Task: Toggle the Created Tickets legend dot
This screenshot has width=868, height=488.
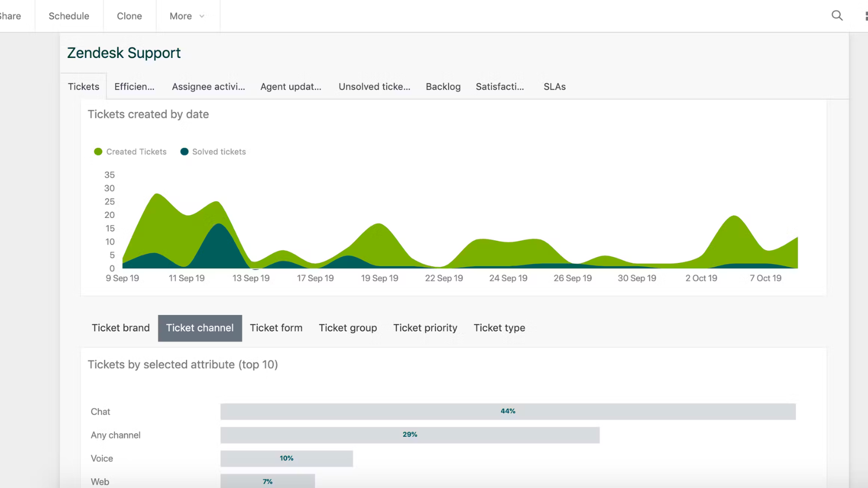Action: pyautogui.click(x=98, y=152)
